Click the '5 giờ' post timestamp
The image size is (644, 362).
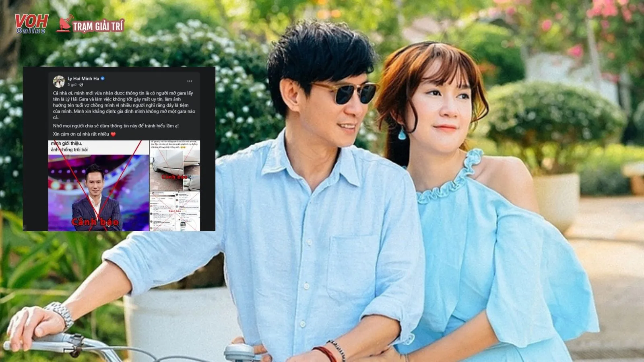tap(72, 85)
